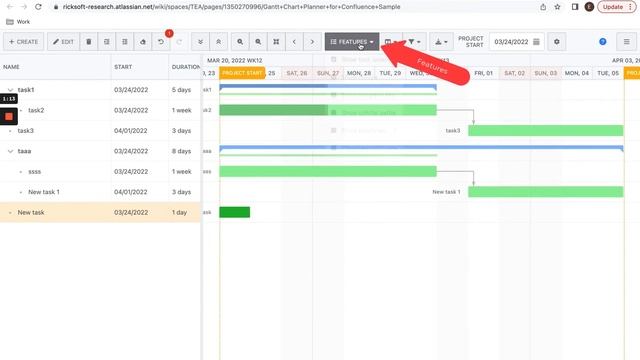Image resolution: width=640 pixels, height=360 pixels.
Task: Click the SAT, 26 date header
Action: coord(297,73)
